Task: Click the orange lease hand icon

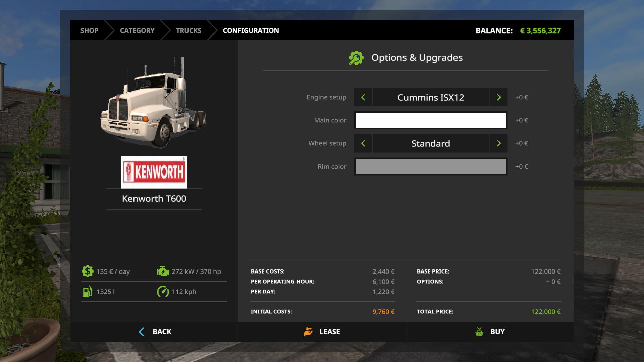Action: pyautogui.click(x=308, y=332)
